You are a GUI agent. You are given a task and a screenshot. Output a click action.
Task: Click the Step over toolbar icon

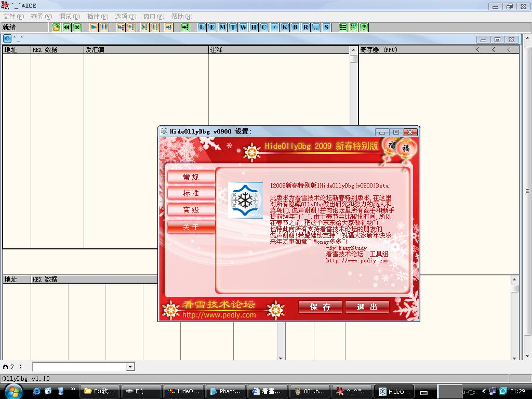tap(131, 28)
